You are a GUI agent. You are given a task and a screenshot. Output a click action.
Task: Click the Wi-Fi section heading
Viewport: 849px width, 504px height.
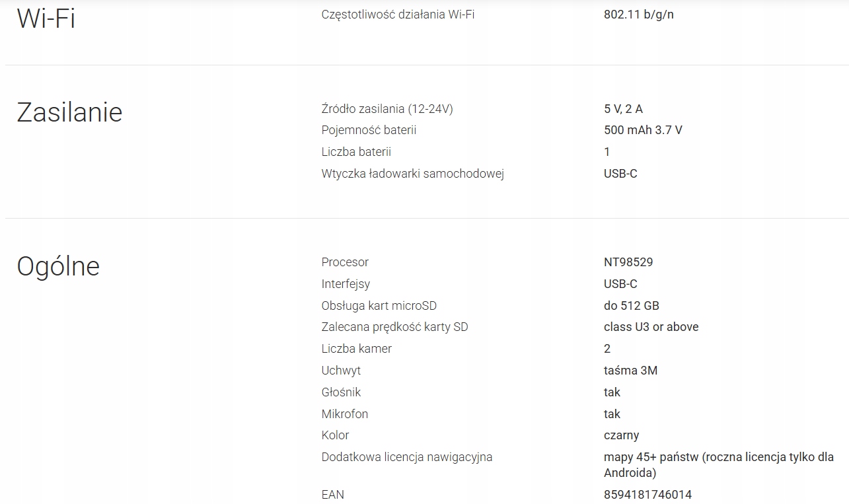46,18
